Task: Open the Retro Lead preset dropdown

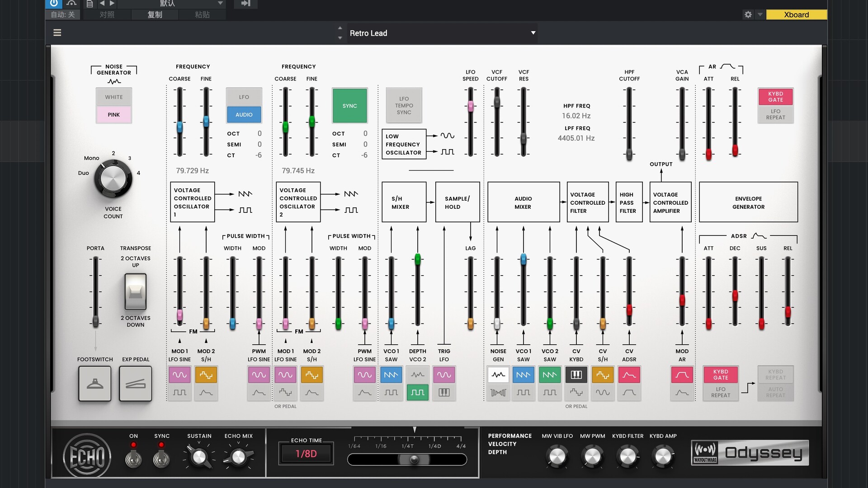Action: point(533,33)
